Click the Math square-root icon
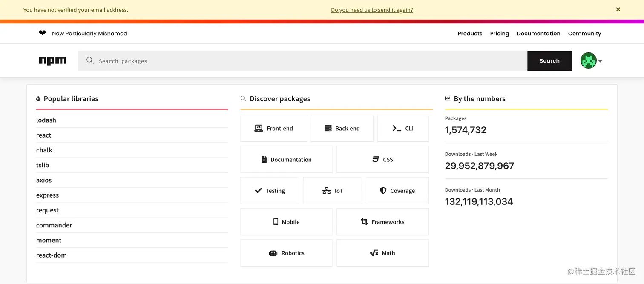 coord(374,253)
